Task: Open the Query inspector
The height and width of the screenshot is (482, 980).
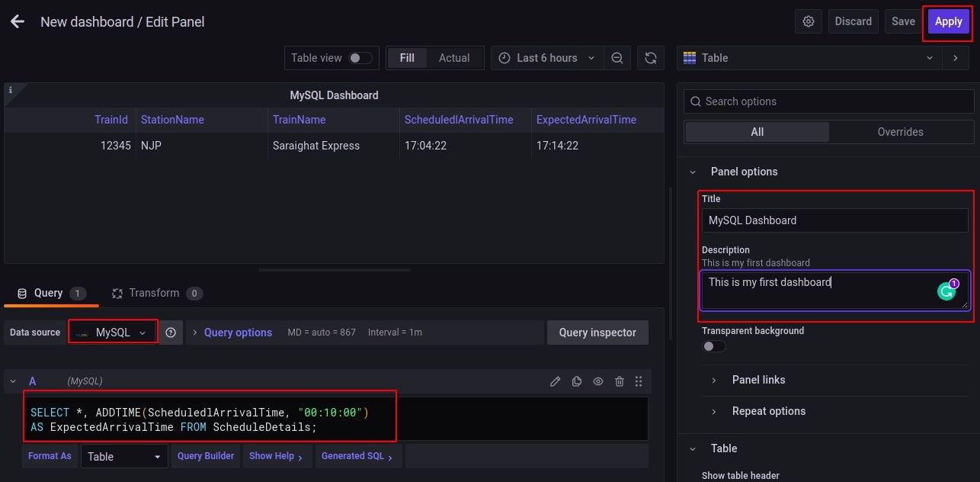Action: (x=597, y=333)
